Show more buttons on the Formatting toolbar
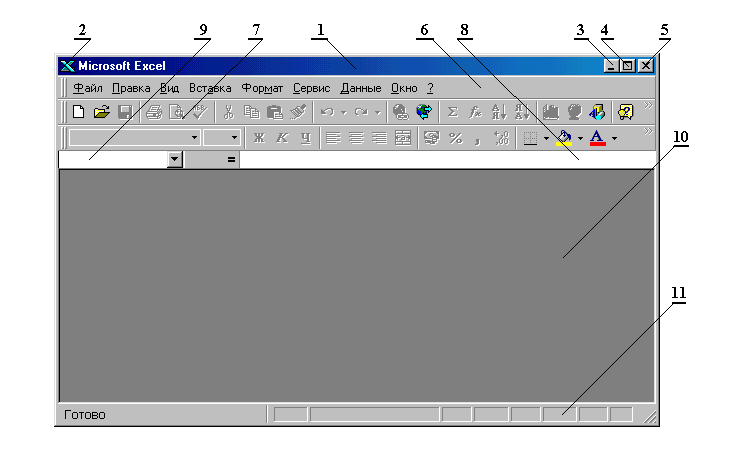Image resolution: width=733 pixels, height=452 pixels. pos(648,131)
